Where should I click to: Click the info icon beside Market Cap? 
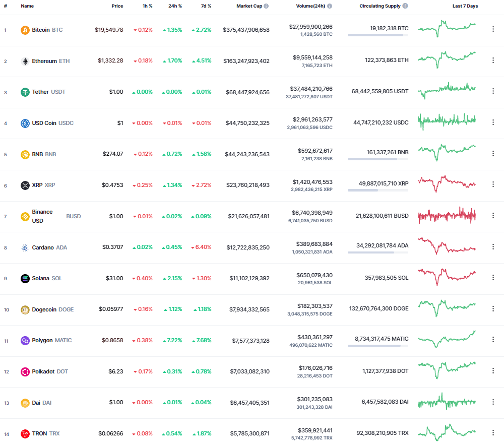click(266, 6)
